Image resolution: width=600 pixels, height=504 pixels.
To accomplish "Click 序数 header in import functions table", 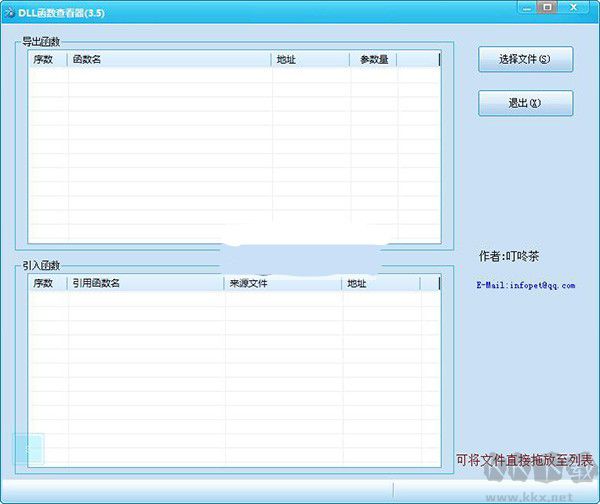I will pyautogui.click(x=48, y=283).
